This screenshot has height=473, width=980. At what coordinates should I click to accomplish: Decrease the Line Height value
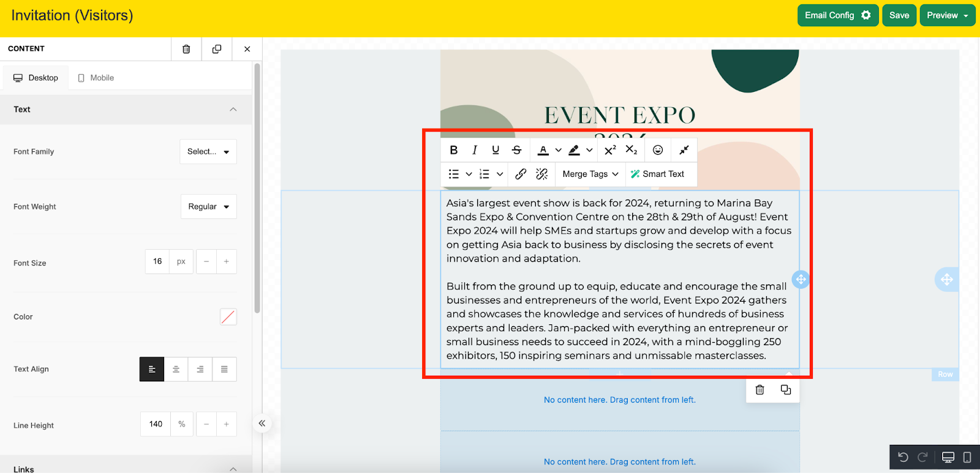click(x=206, y=424)
